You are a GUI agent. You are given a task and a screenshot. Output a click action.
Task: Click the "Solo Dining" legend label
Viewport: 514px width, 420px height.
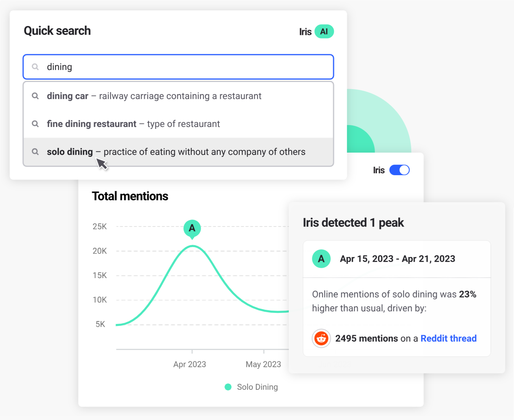(257, 387)
